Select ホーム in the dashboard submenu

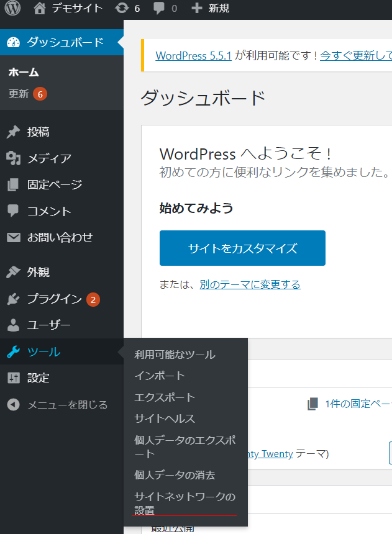point(24,72)
